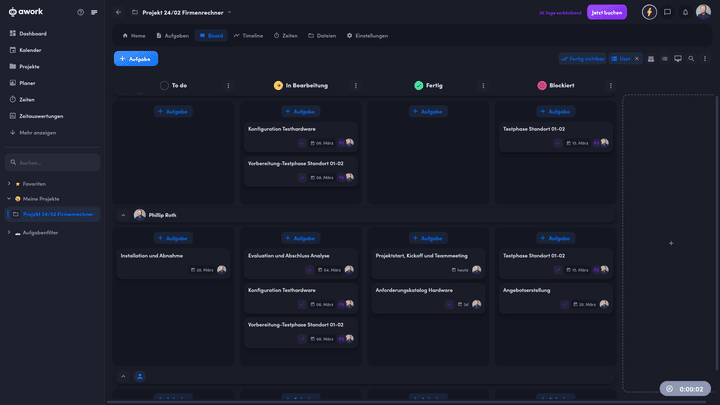Open Zeiten in the left sidebar
The width and height of the screenshot is (720, 405).
22,100
